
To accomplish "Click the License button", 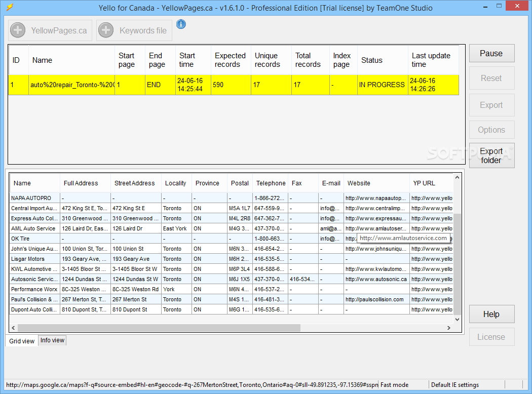I will [491, 337].
